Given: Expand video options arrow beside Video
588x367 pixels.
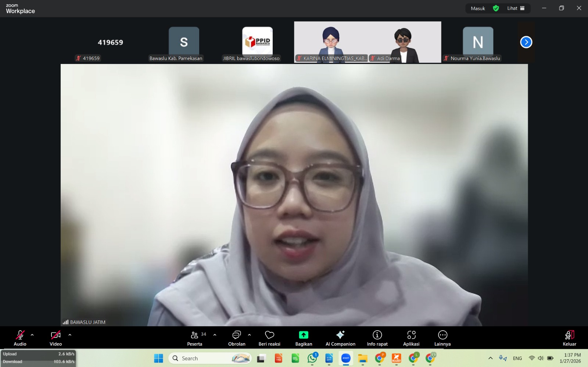Looking at the screenshot, I should tap(70, 335).
